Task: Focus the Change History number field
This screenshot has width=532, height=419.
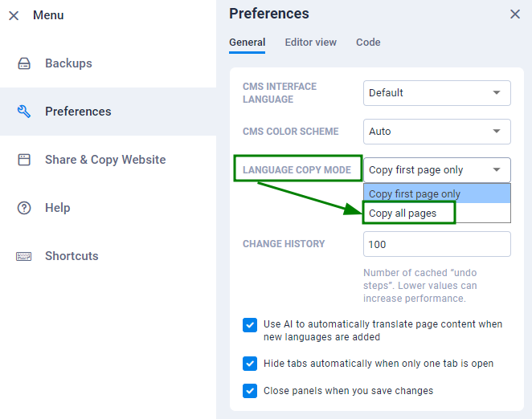Action: click(x=437, y=244)
